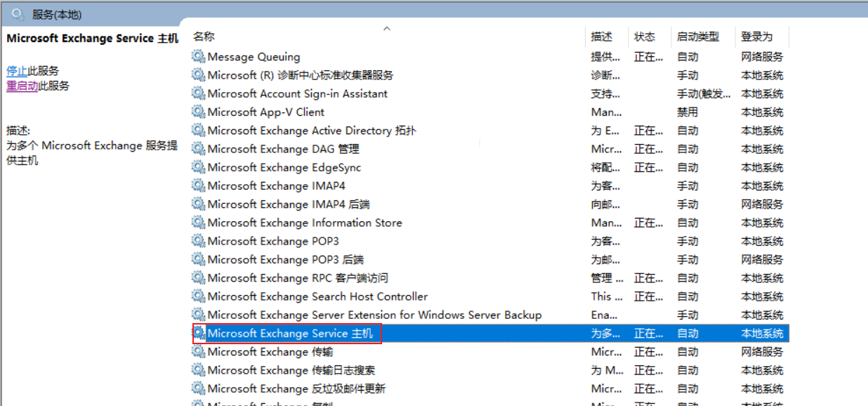The image size is (868, 406).
Task: Select the Microsoft Exchange IMAP4 service icon
Action: [199, 186]
